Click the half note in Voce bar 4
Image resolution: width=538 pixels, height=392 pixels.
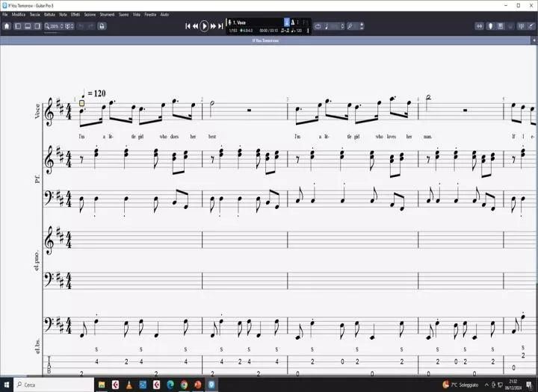click(428, 102)
